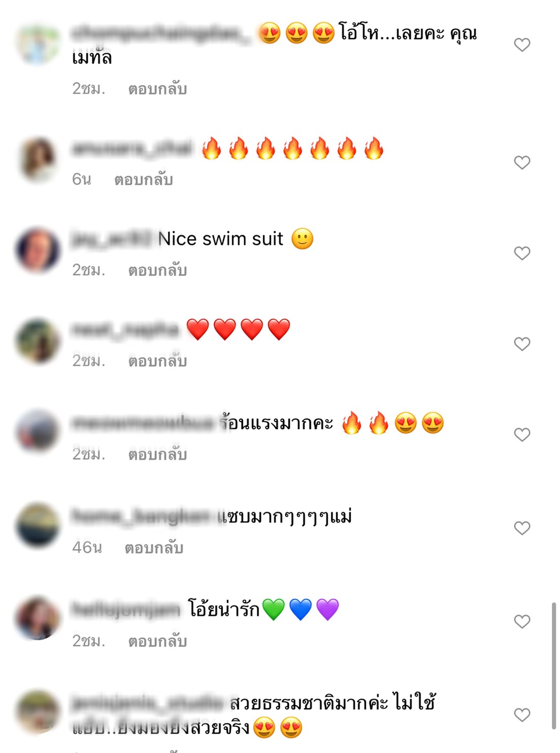Click the vertical scrollbar thumb
This screenshot has height=753, width=560.
pos(553,666)
